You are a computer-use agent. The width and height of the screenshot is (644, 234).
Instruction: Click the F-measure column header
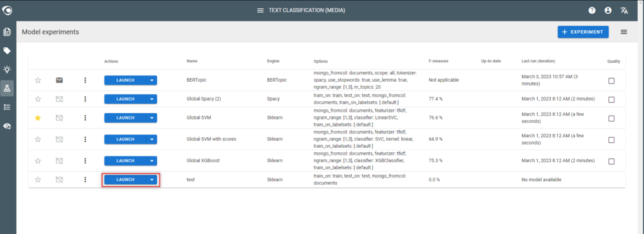[x=438, y=61]
